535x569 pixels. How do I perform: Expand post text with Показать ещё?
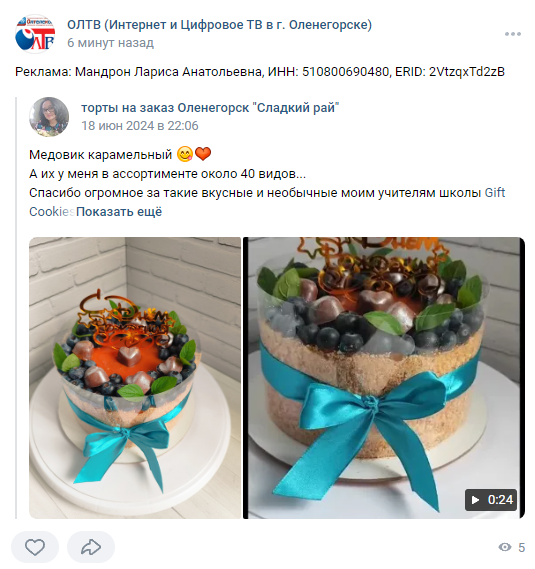point(119,212)
